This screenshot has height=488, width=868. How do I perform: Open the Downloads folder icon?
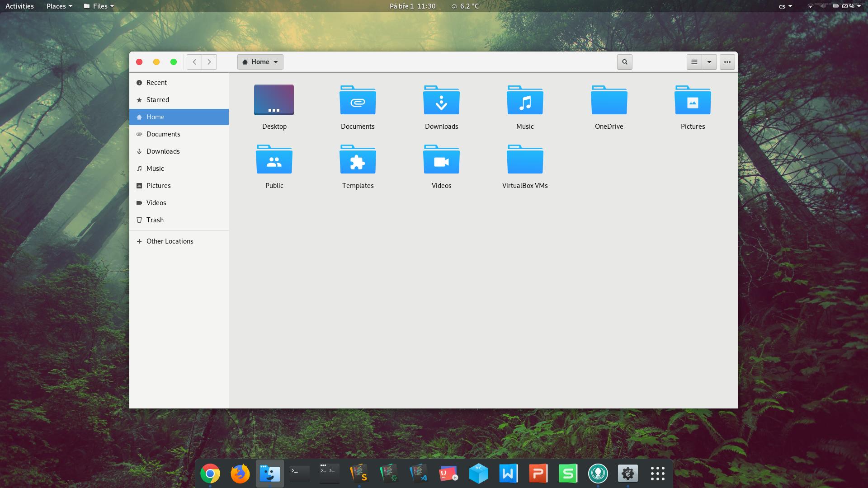[441, 100]
